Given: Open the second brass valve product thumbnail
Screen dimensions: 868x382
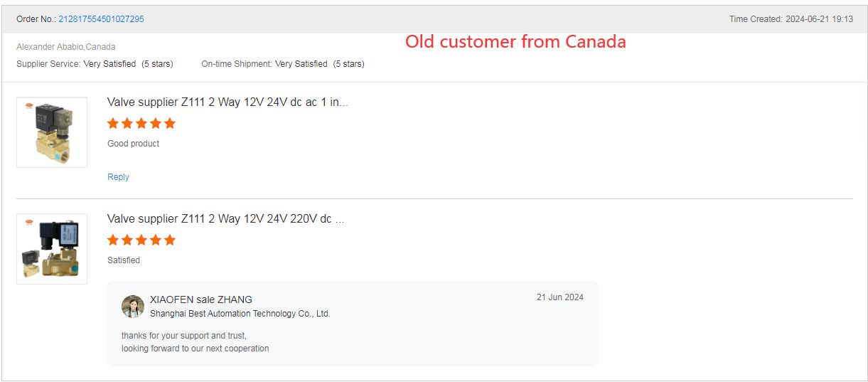Looking at the screenshot, I should coord(52,249).
